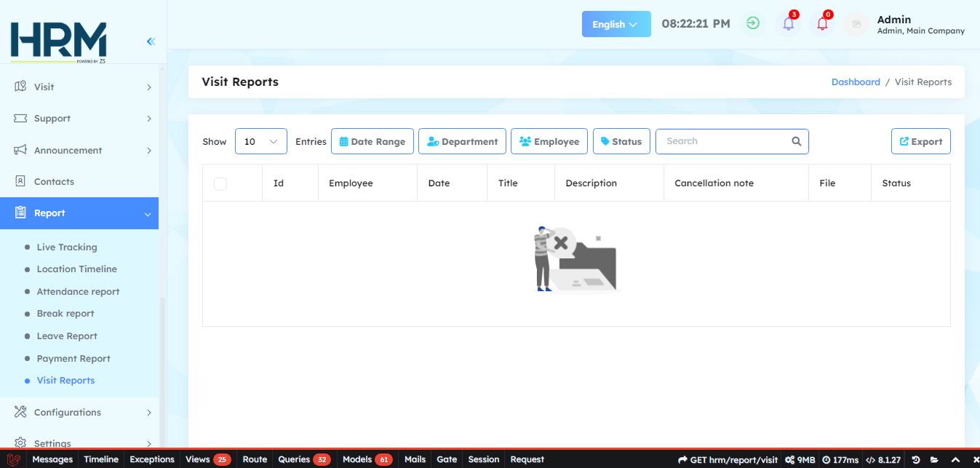
Task: Click the Admin profile avatar
Action: click(856, 24)
